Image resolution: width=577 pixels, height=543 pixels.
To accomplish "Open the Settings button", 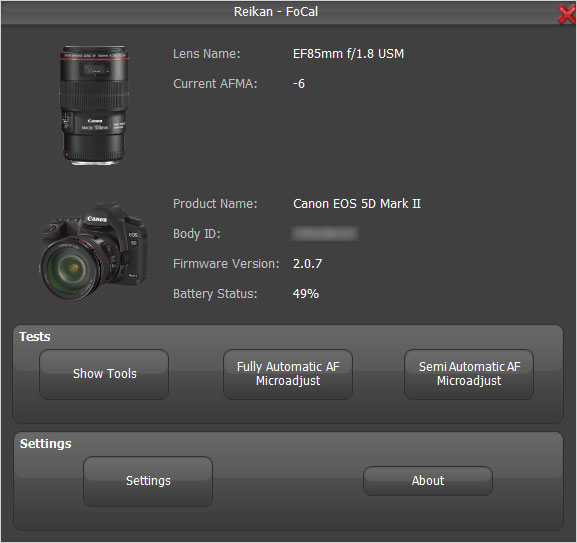I will pos(148,481).
